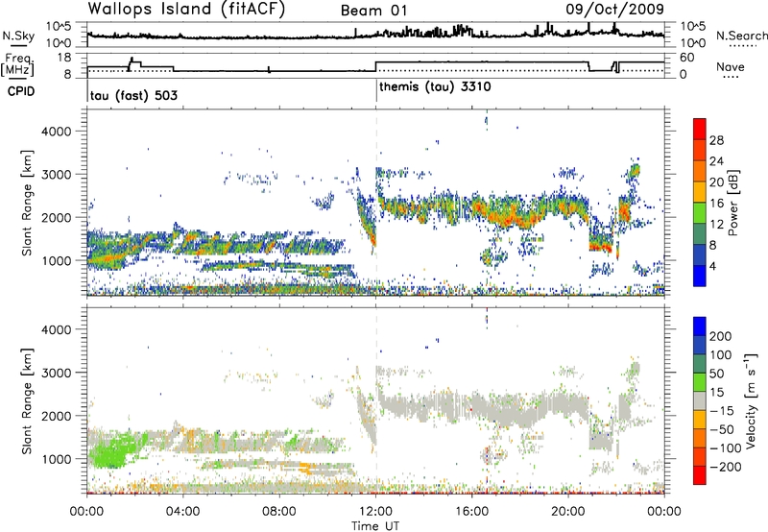Click the 'N.Sky' label
This screenshot has width=768, height=532.
18,36
